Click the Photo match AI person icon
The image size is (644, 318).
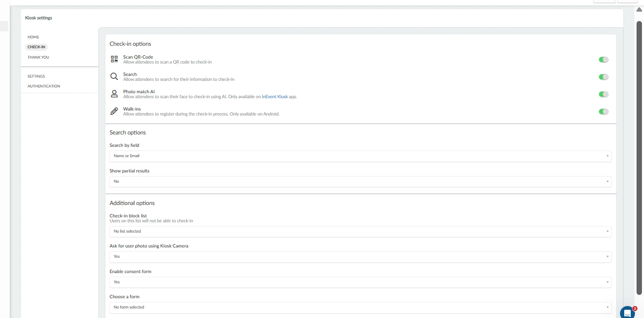[114, 94]
